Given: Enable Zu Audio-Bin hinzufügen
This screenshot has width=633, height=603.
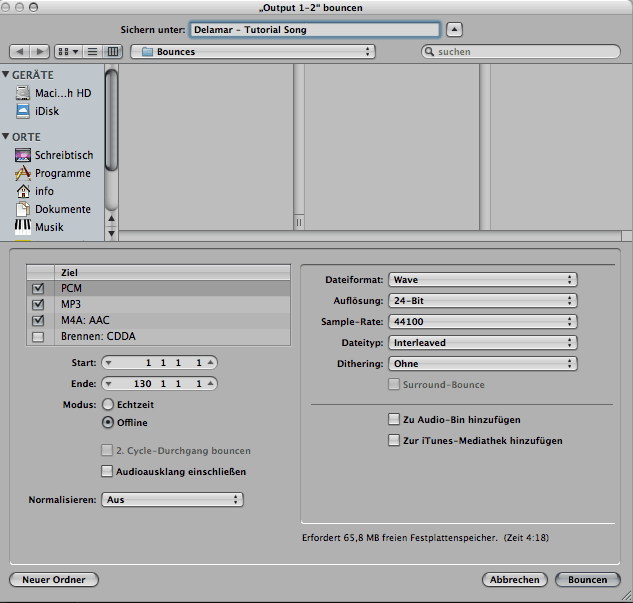Looking at the screenshot, I should 394,419.
